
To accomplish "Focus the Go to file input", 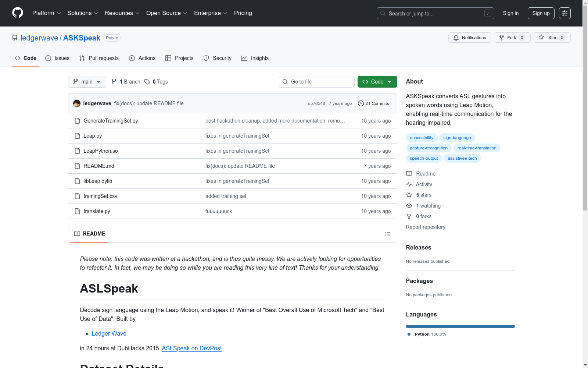I will [x=317, y=82].
